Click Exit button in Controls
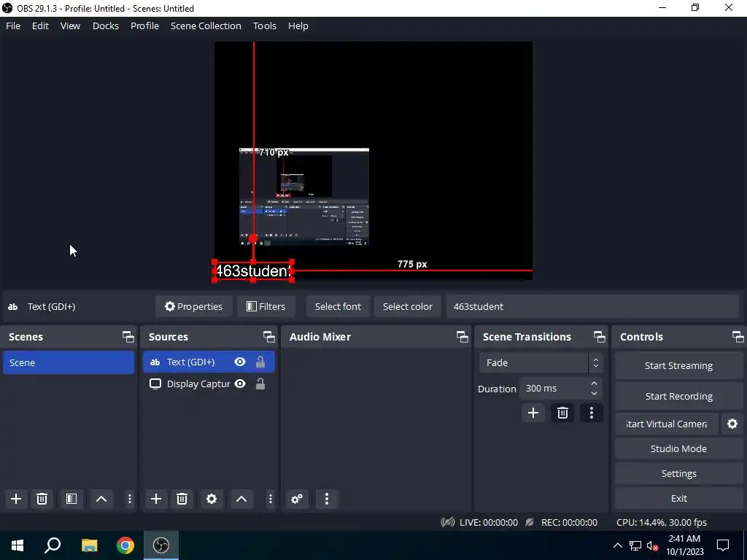Image resolution: width=747 pixels, height=560 pixels. (x=678, y=497)
